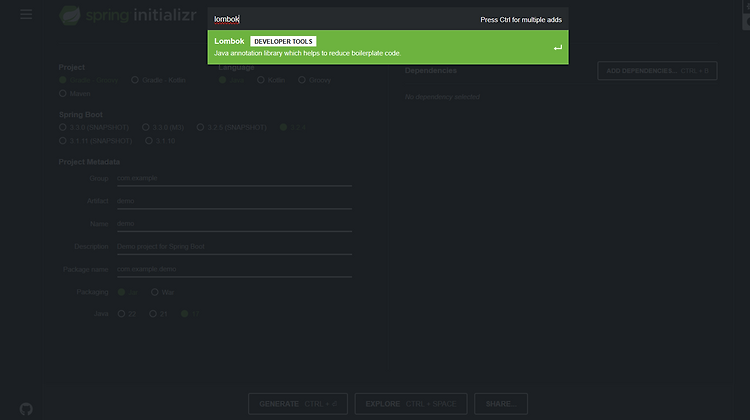This screenshot has width=750, height=420.
Task: Click 'No dependency selected' text
Action: (x=442, y=97)
